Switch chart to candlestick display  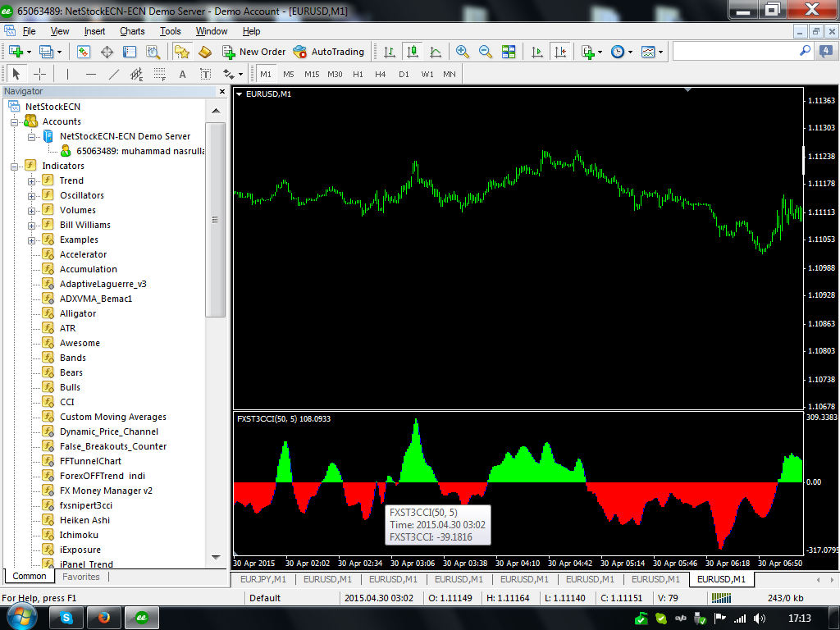(x=412, y=52)
